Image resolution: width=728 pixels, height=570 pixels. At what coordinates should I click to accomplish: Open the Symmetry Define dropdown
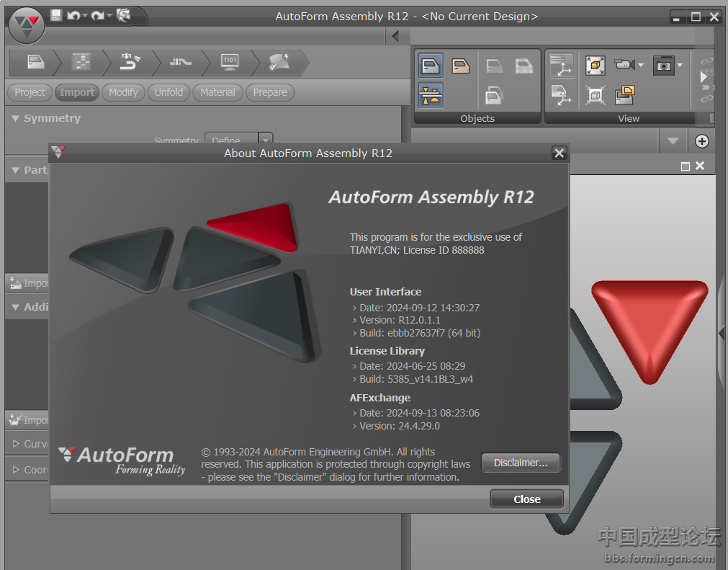click(x=265, y=139)
